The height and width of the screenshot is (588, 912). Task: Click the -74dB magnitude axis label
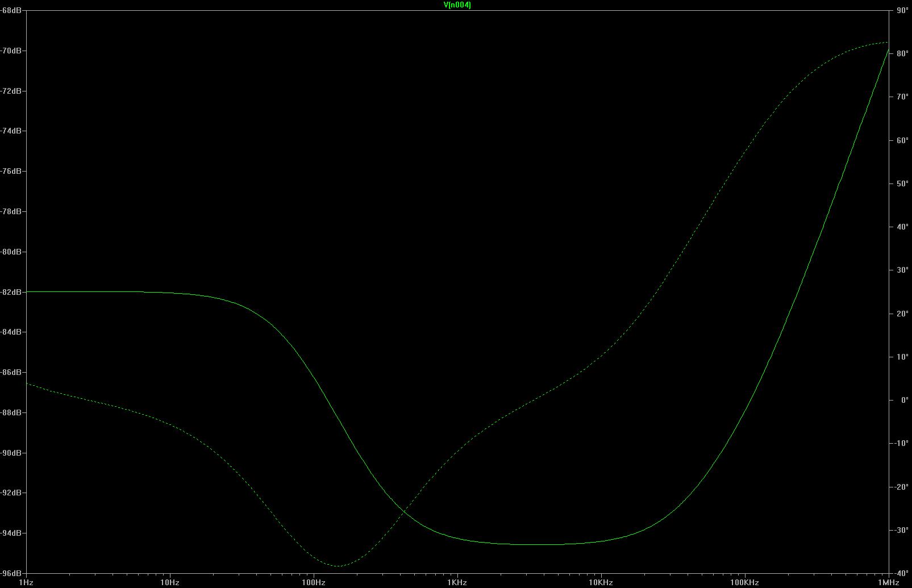point(11,131)
